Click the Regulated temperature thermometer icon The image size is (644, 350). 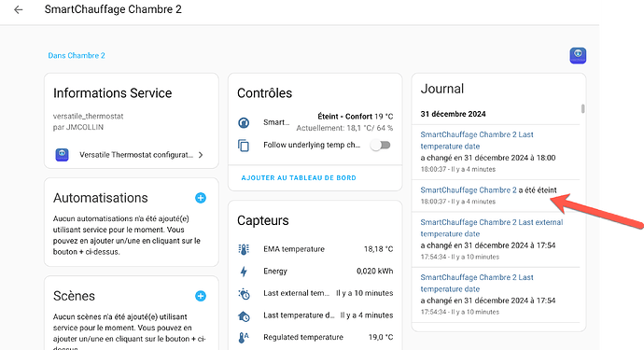[244, 338]
